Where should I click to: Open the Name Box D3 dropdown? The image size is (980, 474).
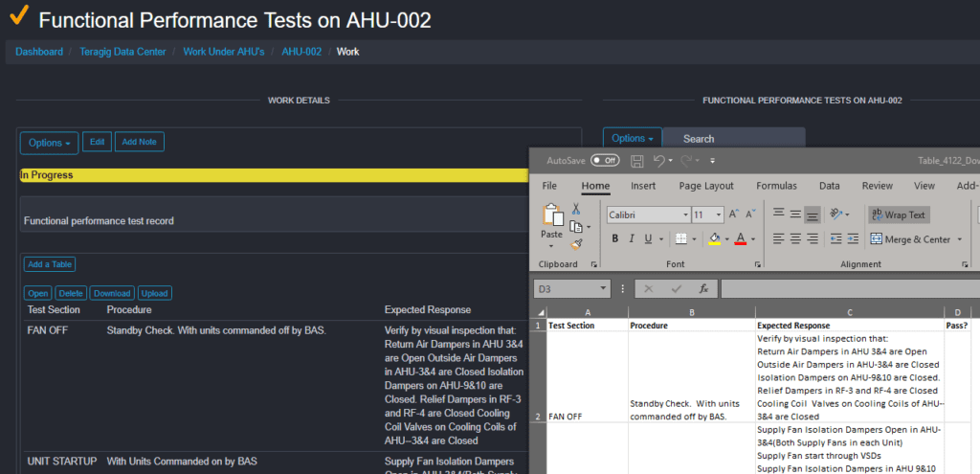603,289
